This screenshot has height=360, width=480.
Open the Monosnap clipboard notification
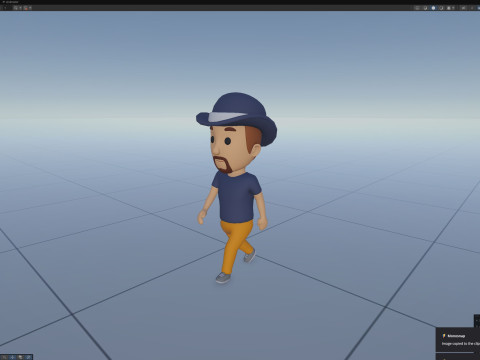458,340
